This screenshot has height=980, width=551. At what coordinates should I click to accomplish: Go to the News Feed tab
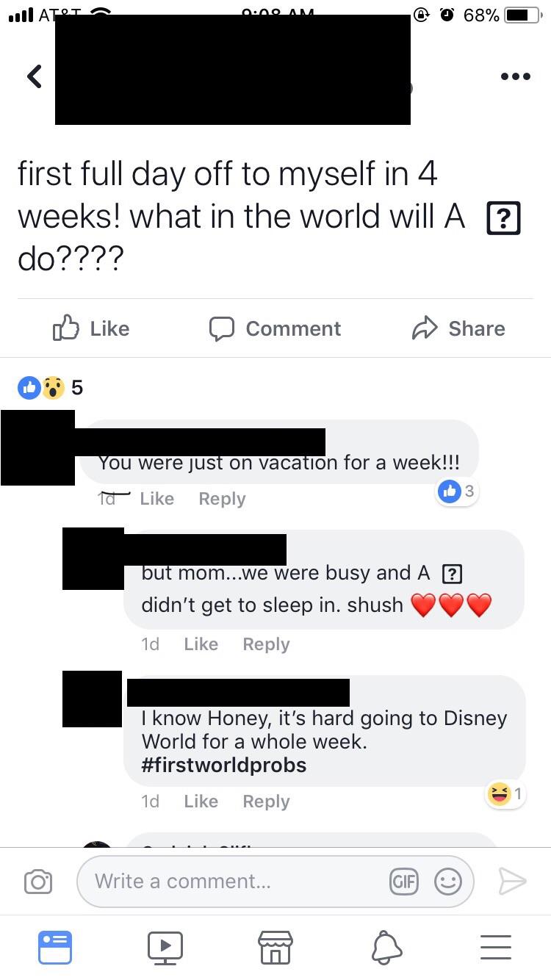55,947
